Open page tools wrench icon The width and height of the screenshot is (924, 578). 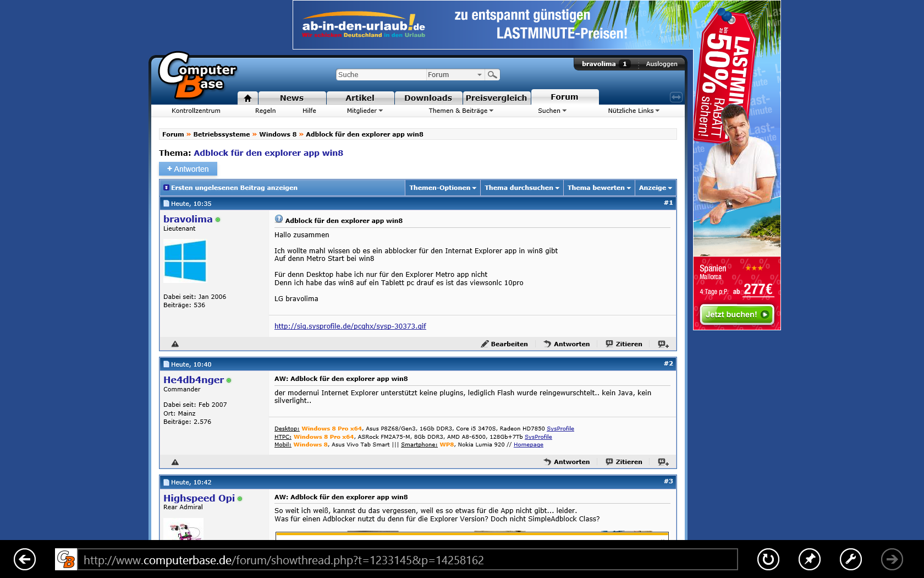pyautogui.click(x=851, y=560)
